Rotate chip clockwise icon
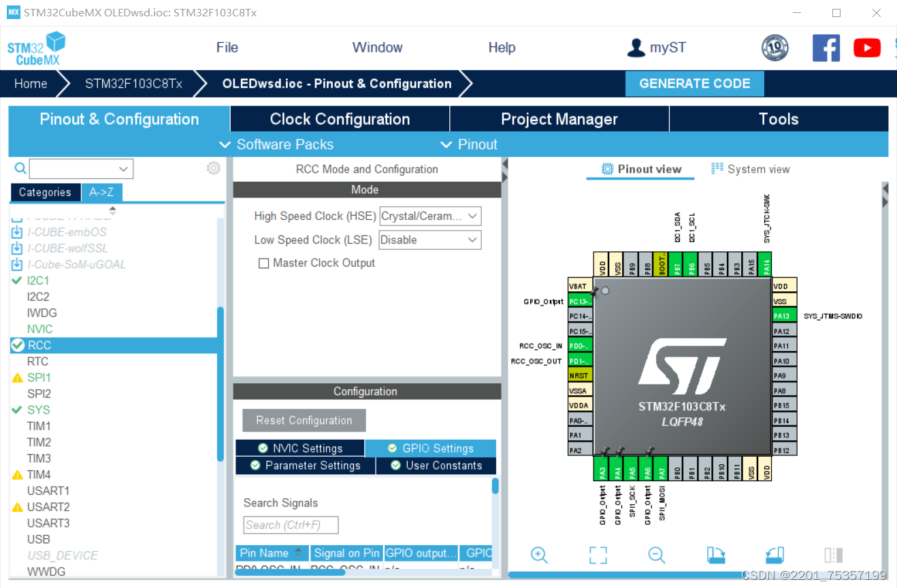Screen dimensions: 897x588 pos(715,555)
